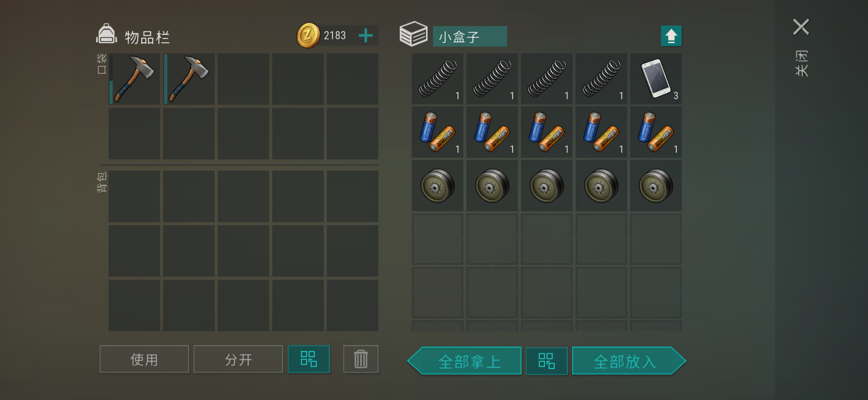The height and width of the screenshot is (400, 868).
Task: Select the first spring item in the box
Action: [x=437, y=79]
